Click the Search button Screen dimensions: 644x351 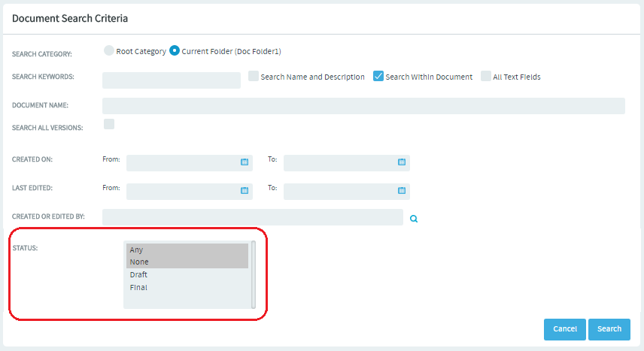pos(609,329)
